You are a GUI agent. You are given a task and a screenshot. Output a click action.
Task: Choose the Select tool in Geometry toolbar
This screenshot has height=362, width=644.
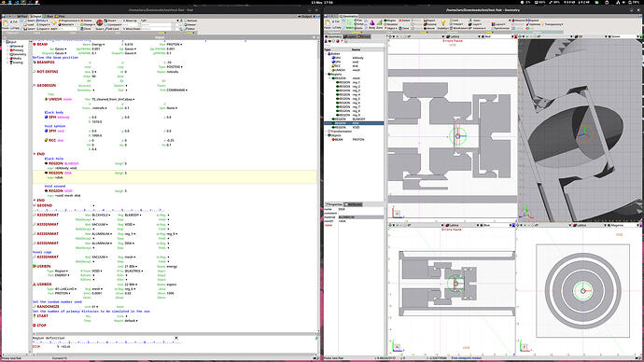pos(349,24)
